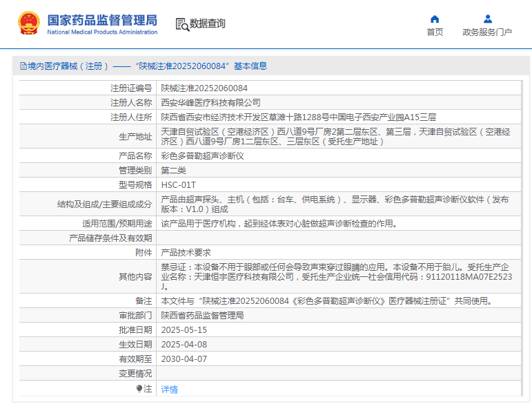532x411 pixels.
Task: Click the 首页 house icon
Action: pyautogui.click(x=435, y=19)
